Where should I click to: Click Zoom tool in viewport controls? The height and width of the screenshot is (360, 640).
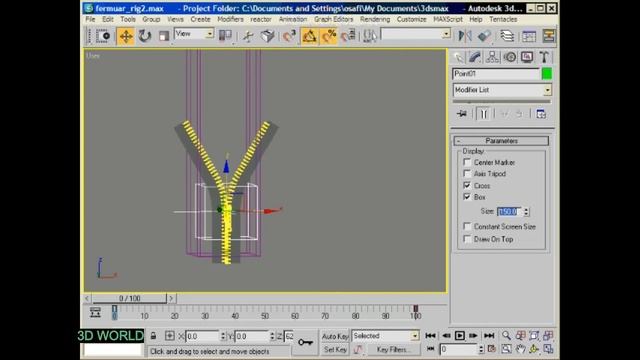click(x=506, y=336)
